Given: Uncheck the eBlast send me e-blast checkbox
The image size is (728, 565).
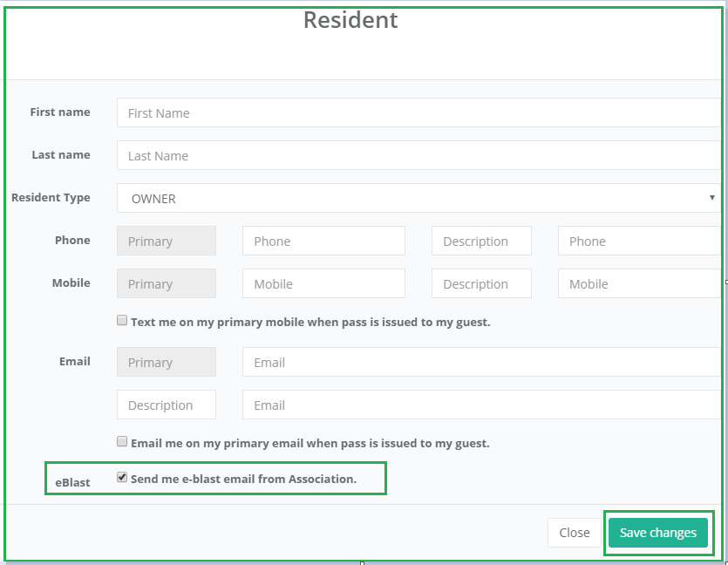Looking at the screenshot, I should (123, 478).
